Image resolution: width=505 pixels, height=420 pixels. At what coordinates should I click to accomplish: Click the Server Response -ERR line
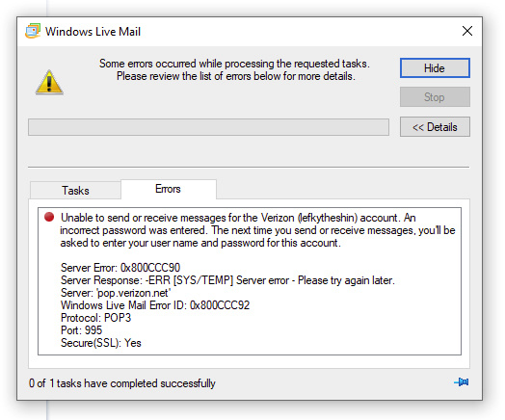pos(227,280)
